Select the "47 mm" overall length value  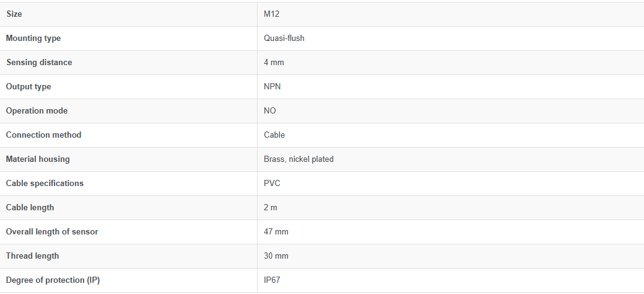point(276,232)
